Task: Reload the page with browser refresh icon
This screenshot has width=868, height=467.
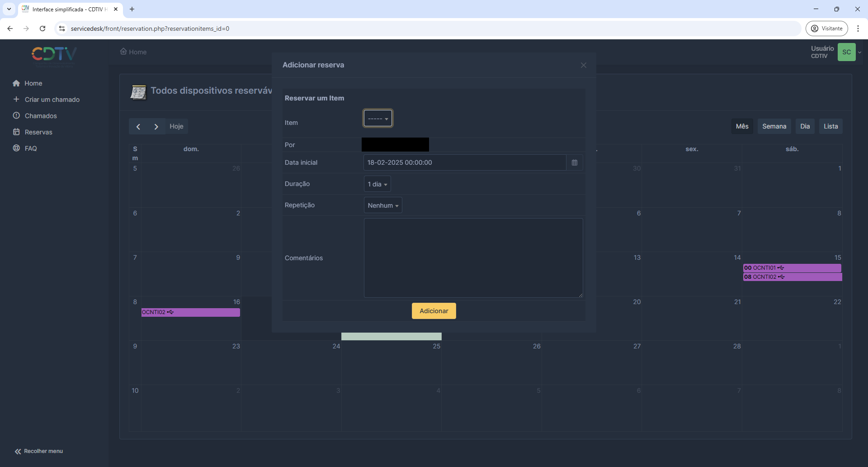Action: coord(42,29)
